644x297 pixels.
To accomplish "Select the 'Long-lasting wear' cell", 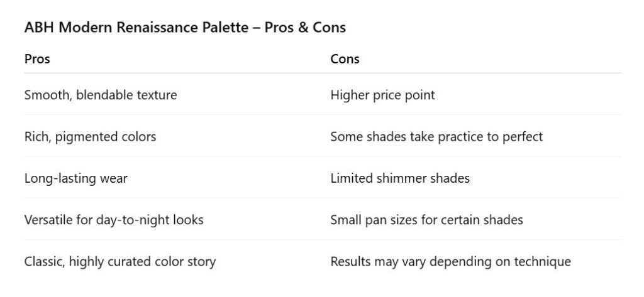I will click(x=75, y=178).
